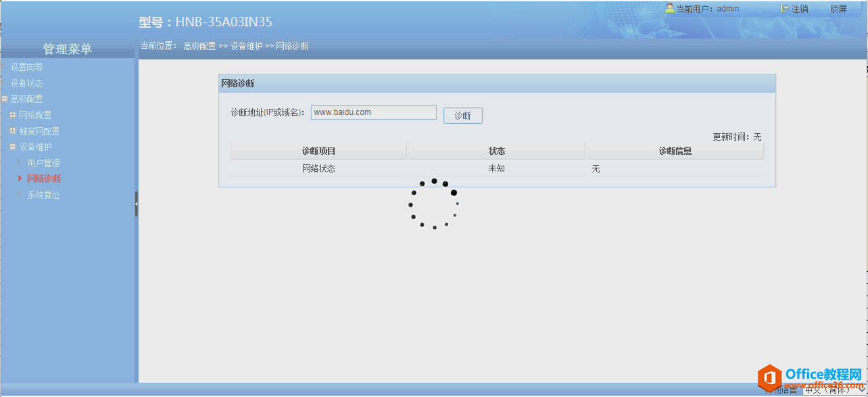The height and width of the screenshot is (397, 868).
Task: Click the 网络诊断 panel title
Action: tap(238, 83)
